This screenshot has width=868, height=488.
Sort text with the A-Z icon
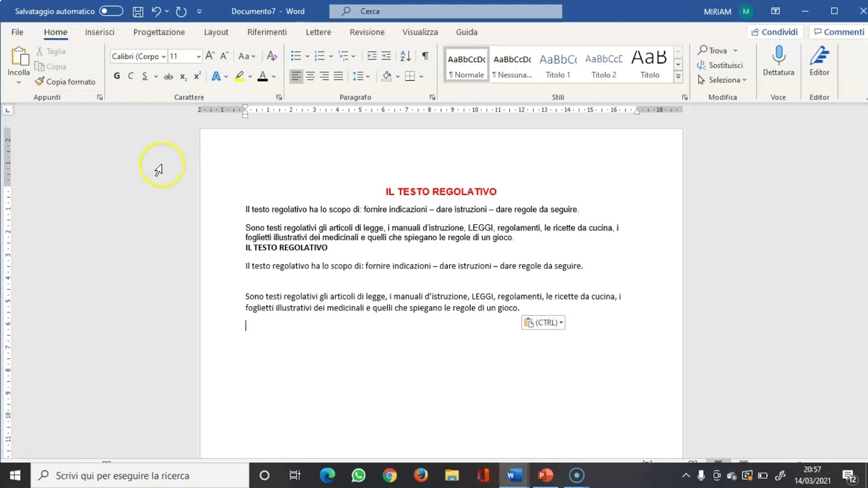pos(406,56)
